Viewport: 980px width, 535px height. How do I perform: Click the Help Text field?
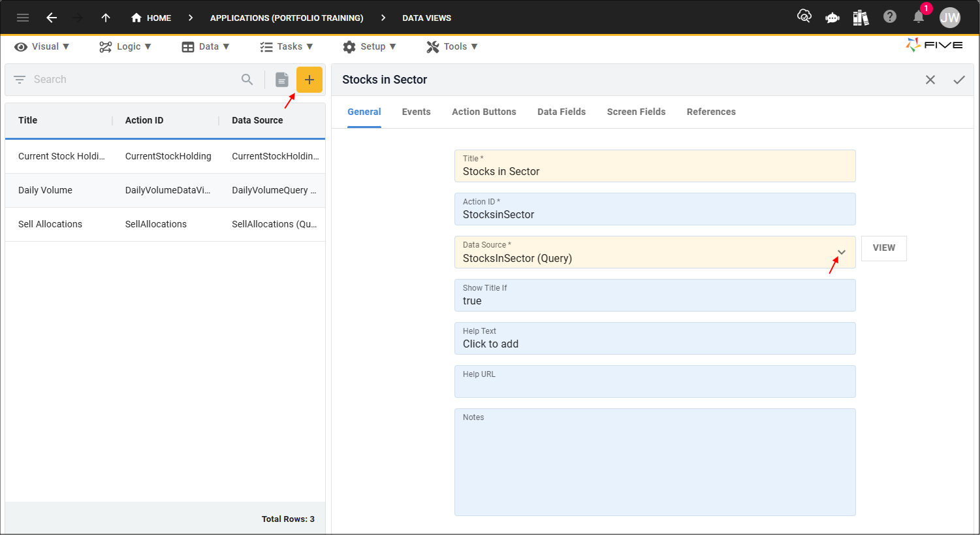(655, 338)
